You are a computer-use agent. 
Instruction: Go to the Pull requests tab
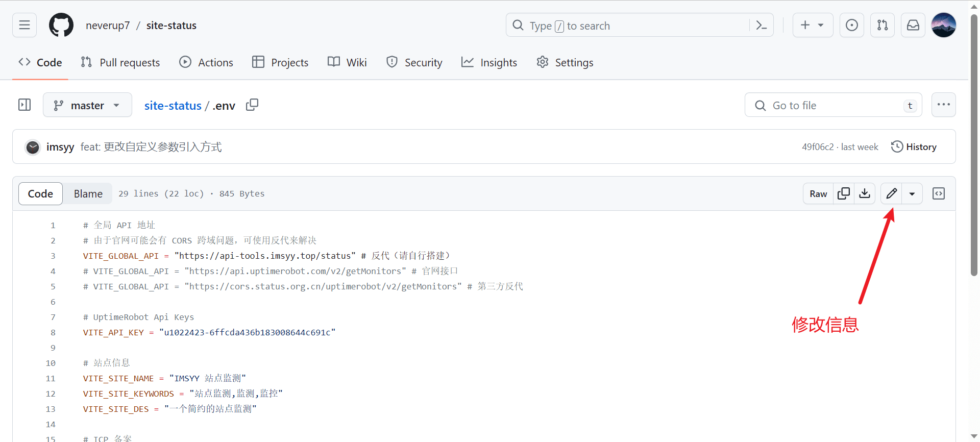click(120, 62)
